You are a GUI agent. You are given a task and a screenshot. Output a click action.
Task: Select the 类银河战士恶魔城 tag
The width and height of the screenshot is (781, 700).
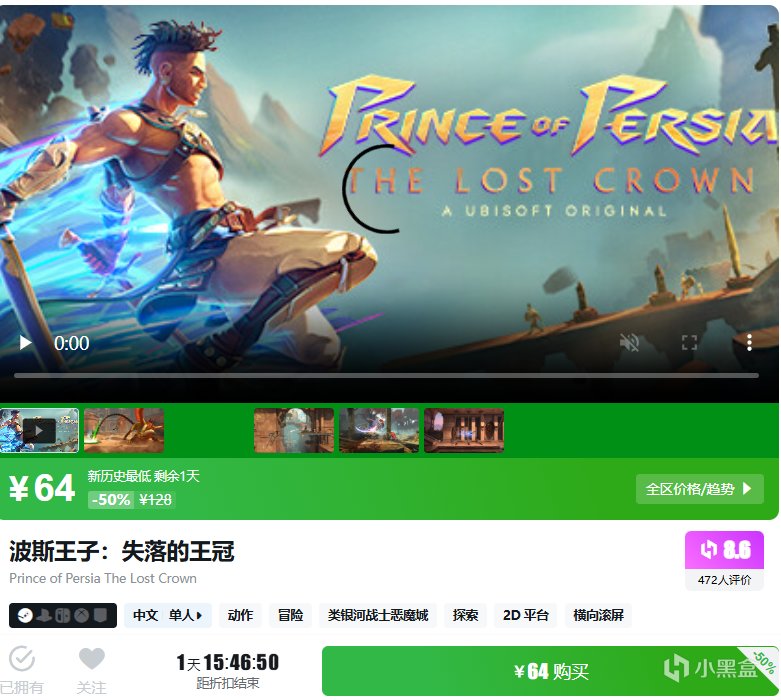coord(378,616)
